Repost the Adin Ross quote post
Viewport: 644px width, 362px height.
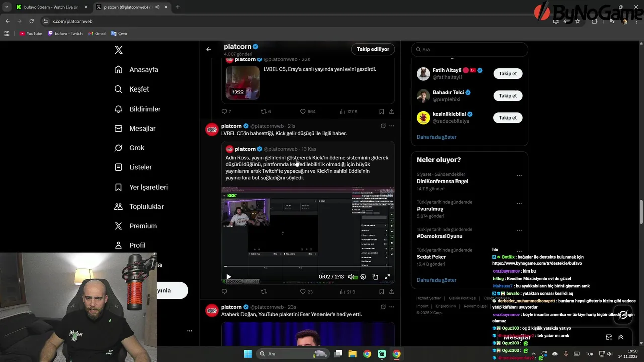pyautogui.click(x=263, y=292)
